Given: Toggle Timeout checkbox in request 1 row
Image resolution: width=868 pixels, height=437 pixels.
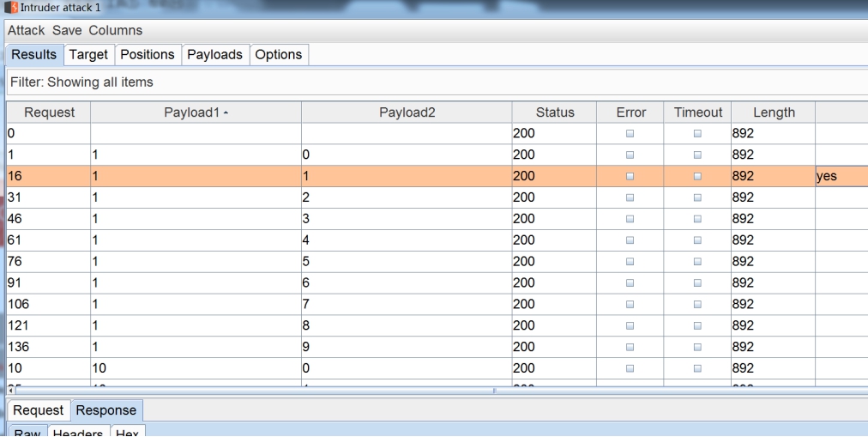Looking at the screenshot, I should (697, 155).
